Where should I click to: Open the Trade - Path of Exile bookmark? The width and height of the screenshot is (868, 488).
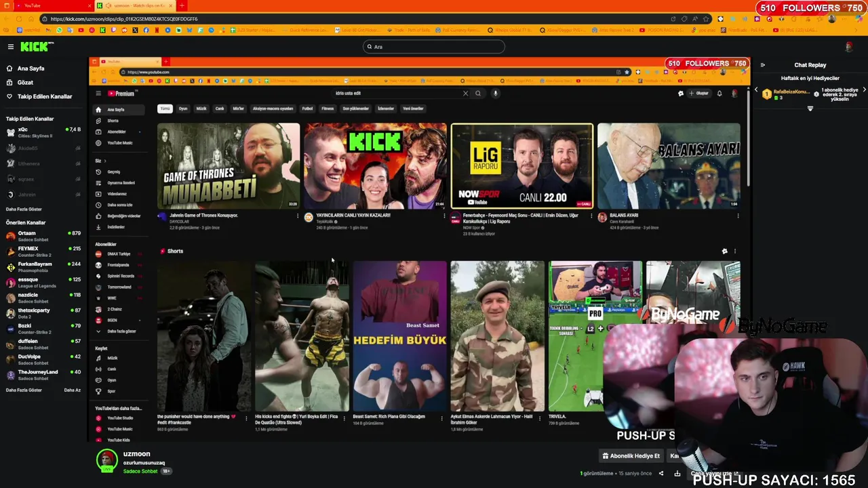pos(410,30)
